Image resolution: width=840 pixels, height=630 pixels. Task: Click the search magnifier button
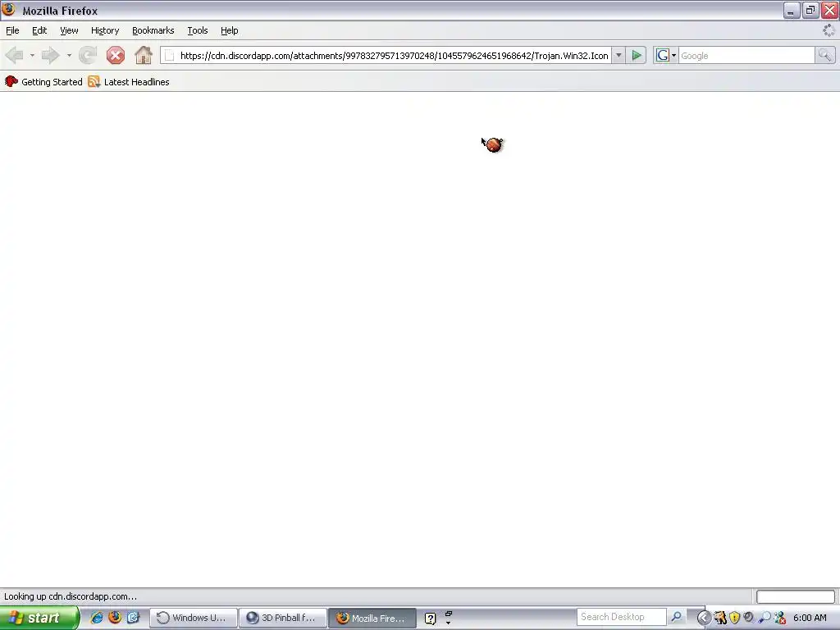click(824, 55)
